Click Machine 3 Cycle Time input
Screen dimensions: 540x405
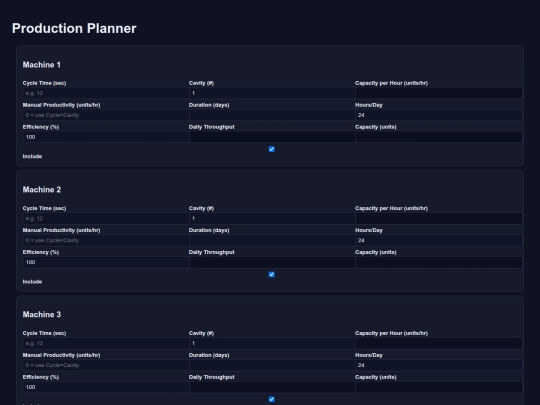click(105, 343)
